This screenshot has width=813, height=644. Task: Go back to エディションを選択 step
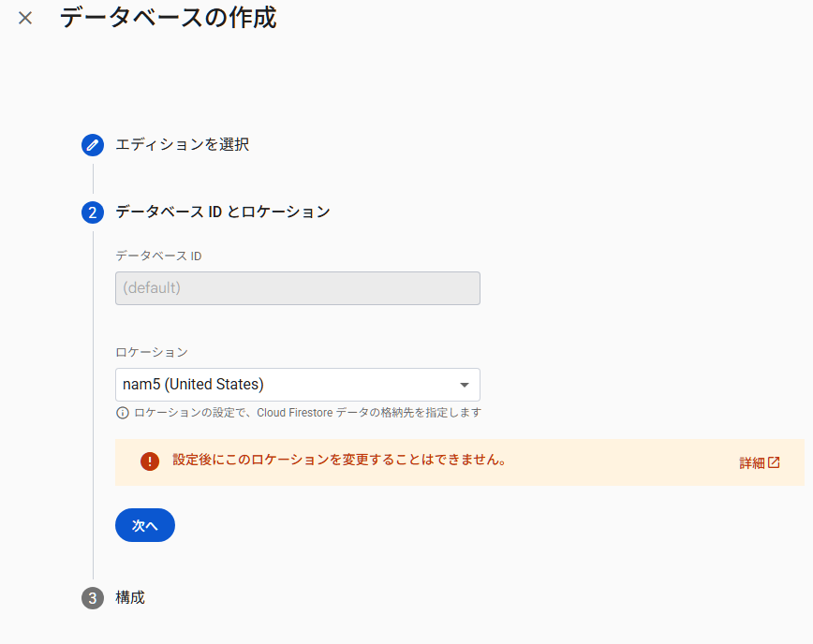point(182,145)
